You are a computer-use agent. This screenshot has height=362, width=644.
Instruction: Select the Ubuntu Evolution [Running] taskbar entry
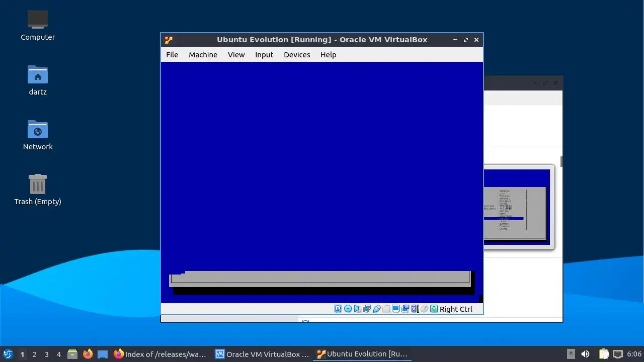coord(363,354)
